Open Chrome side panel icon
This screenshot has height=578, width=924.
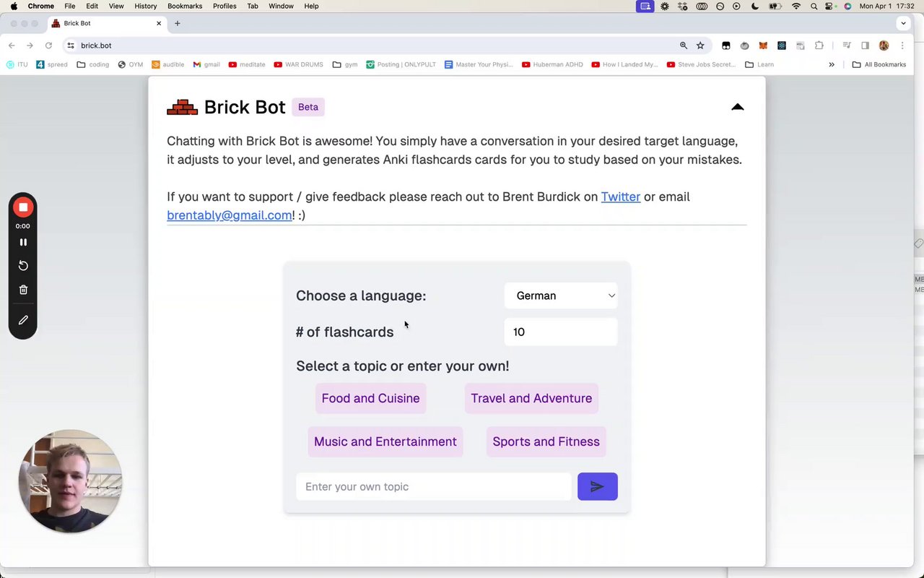tap(865, 46)
